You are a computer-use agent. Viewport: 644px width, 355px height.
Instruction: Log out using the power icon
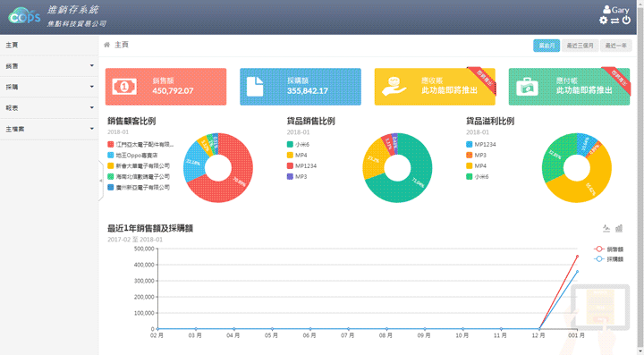click(626, 20)
